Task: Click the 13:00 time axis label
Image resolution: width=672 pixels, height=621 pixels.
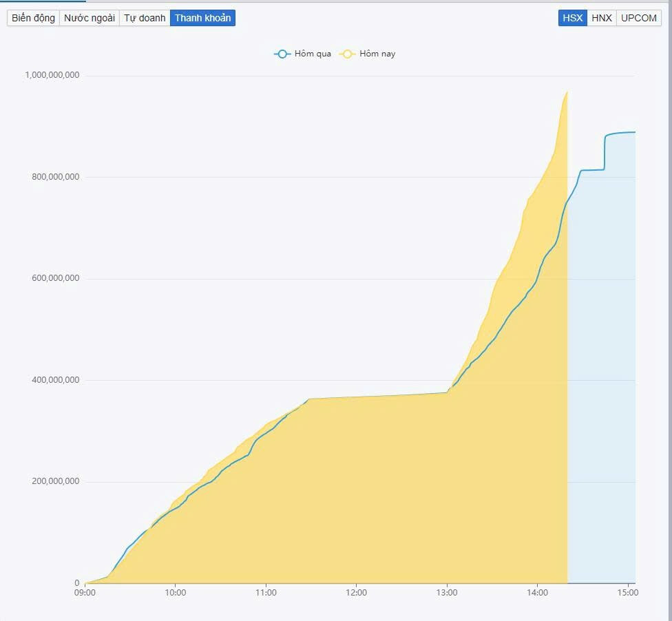Action: point(447,592)
